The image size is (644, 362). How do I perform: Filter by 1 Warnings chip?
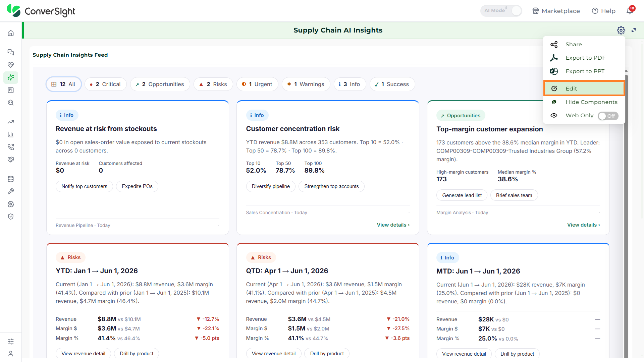point(306,84)
